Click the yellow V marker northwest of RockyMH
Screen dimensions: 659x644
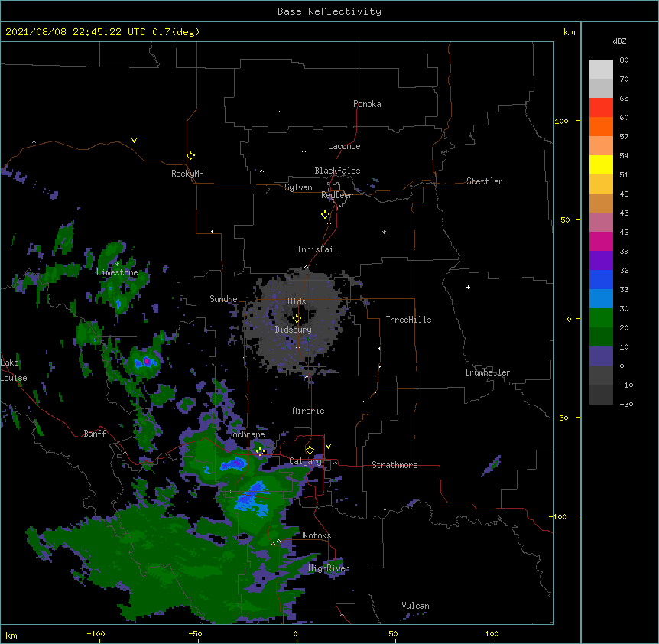tap(134, 141)
